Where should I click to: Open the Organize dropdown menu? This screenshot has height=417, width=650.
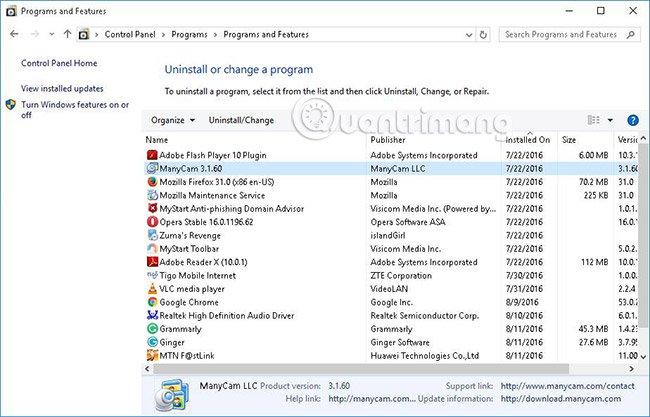173,120
